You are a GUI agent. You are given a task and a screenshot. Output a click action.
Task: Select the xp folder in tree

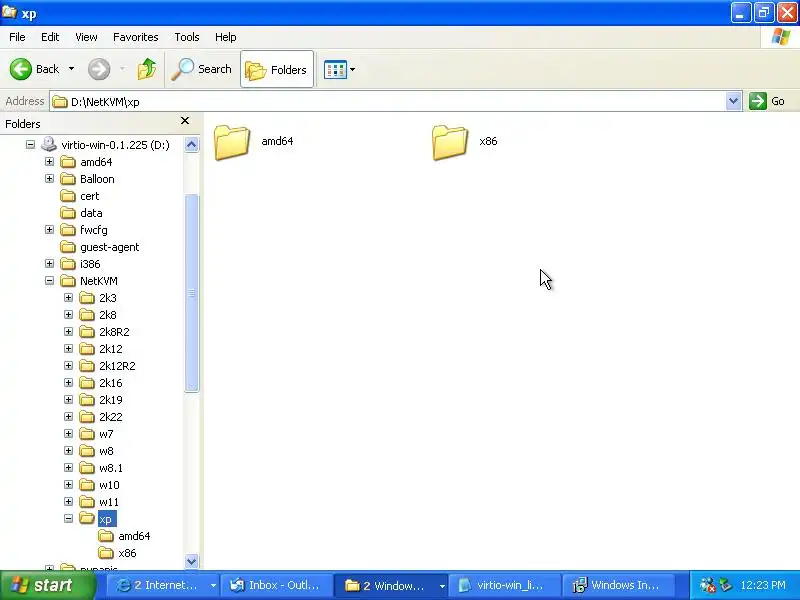[107, 519]
